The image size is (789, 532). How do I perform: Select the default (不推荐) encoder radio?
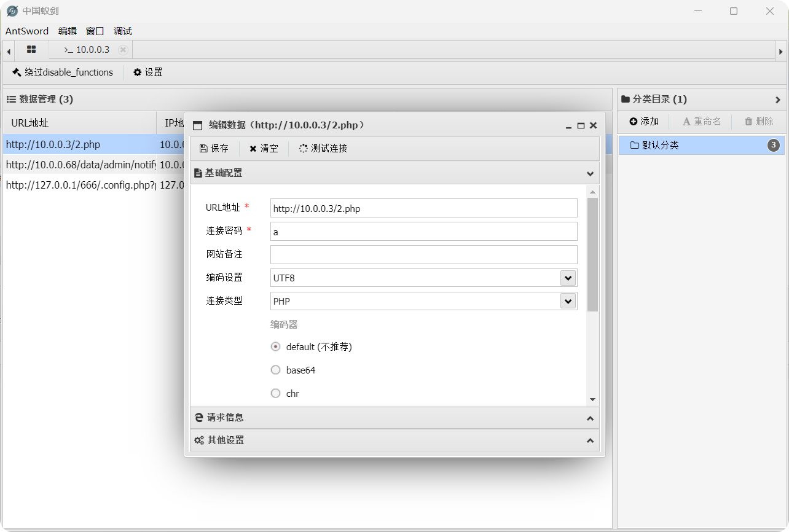point(275,346)
